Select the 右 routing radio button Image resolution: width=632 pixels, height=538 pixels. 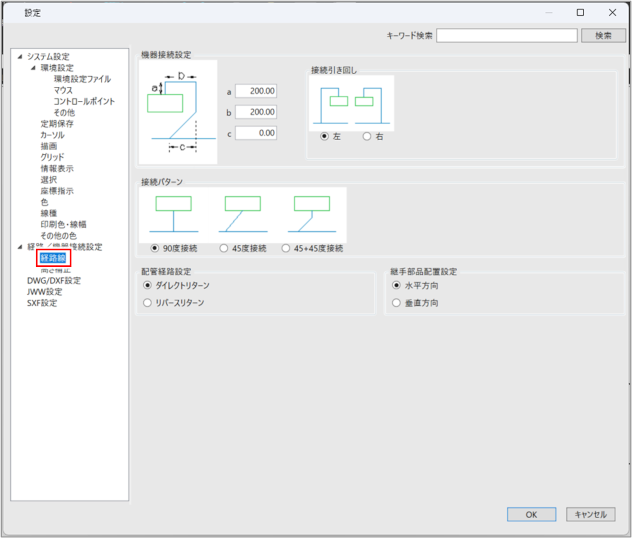(x=367, y=136)
